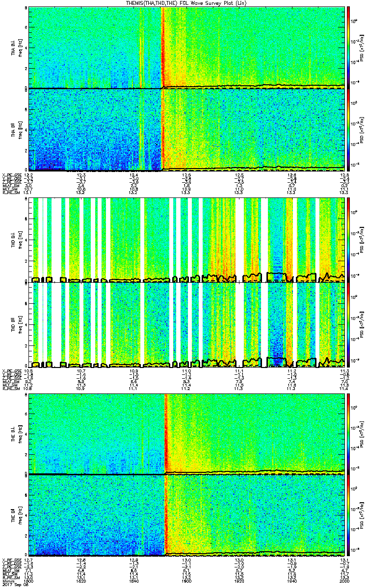Click the '1900' time tick label
The height and width of the screenshot is (588, 368).
click(x=186, y=582)
